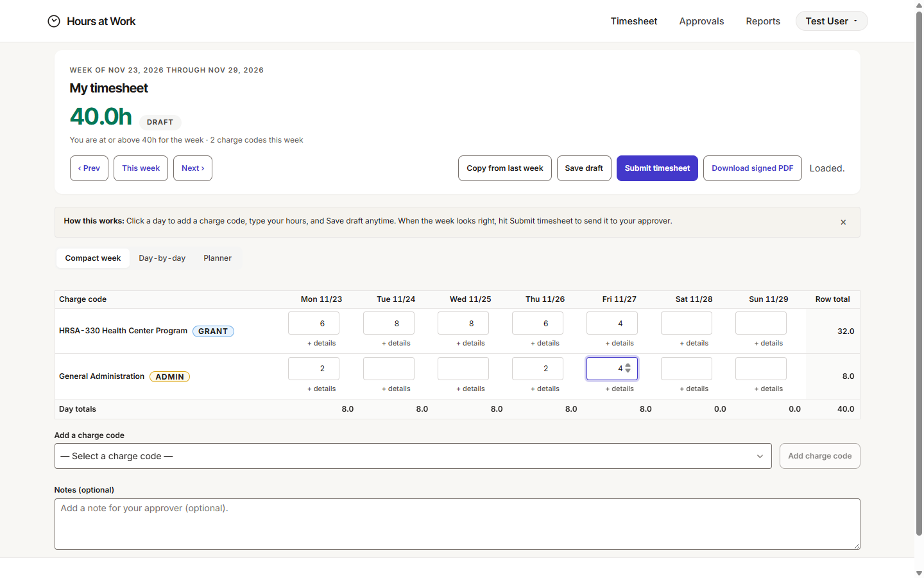Go to the Timesheet page
This screenshot has width=924, height=578.
click(x=633, y=21)
